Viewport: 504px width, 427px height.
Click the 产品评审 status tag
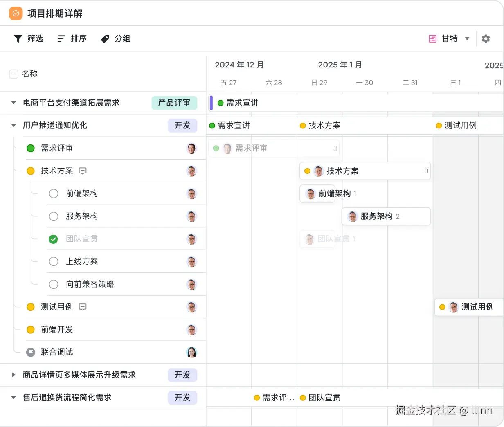point(174,103)
